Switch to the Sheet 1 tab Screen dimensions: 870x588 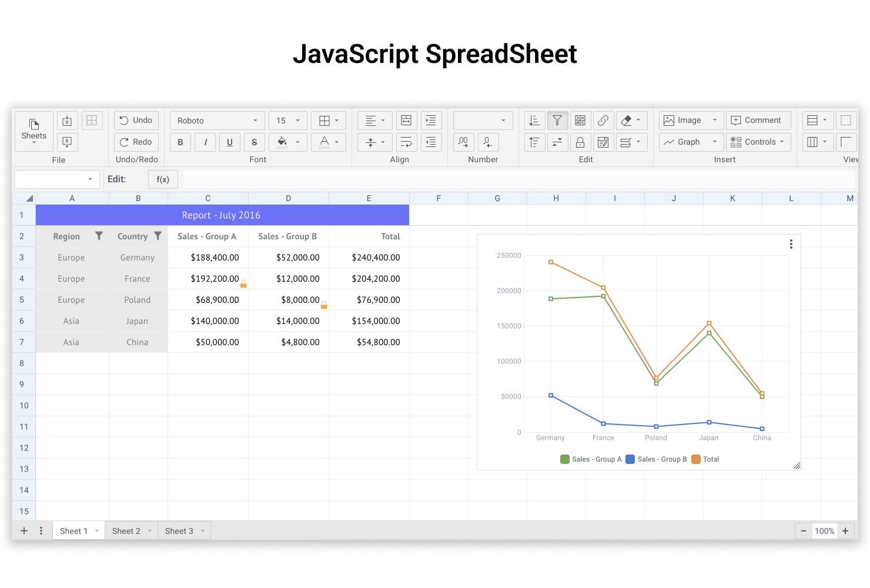click(x=79, y=531)
